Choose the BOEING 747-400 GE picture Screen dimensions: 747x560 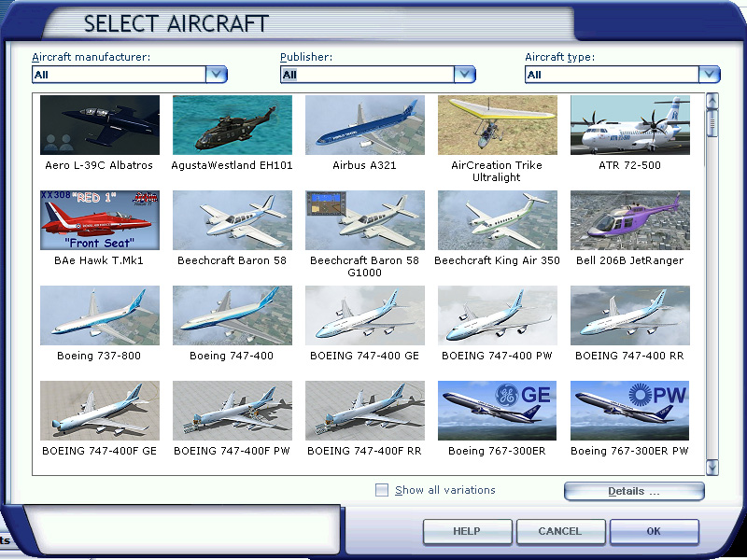tap(364, 315)
